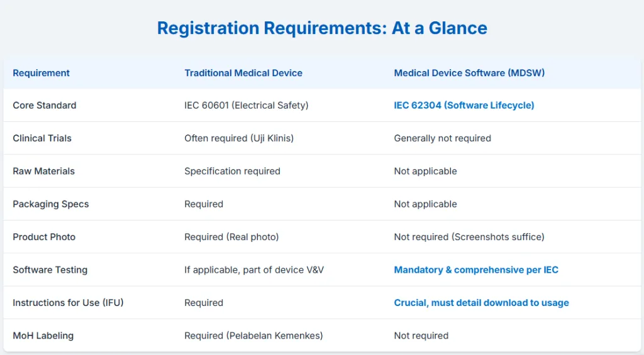Click the Software Testing row label
Screen dimensions: 644x355
pos(50,270)
